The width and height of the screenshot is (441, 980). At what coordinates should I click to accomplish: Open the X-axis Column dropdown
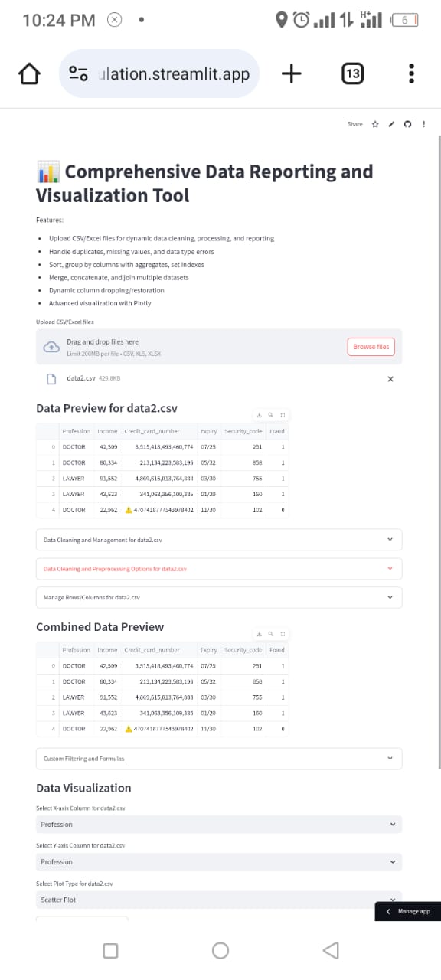click(x=219, y=825)
